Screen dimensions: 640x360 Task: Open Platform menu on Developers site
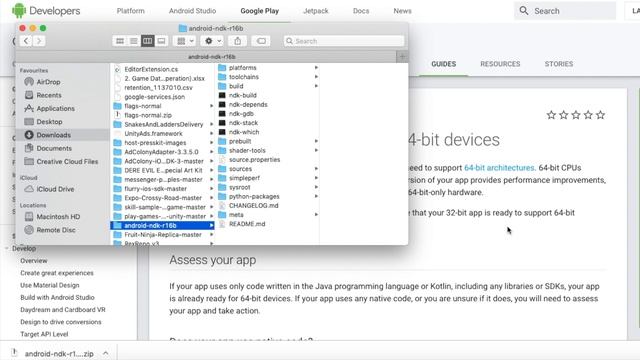point(131,11)
